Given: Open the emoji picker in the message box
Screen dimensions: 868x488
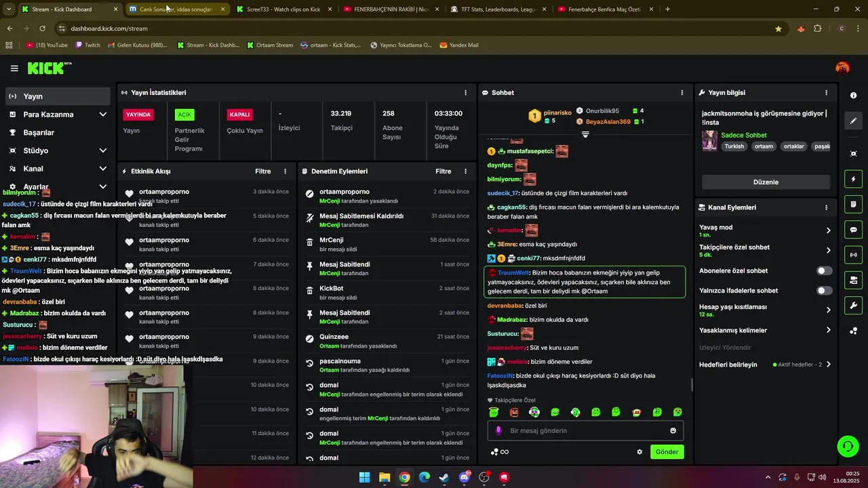Looking at the screenshot, I should 673,430.
